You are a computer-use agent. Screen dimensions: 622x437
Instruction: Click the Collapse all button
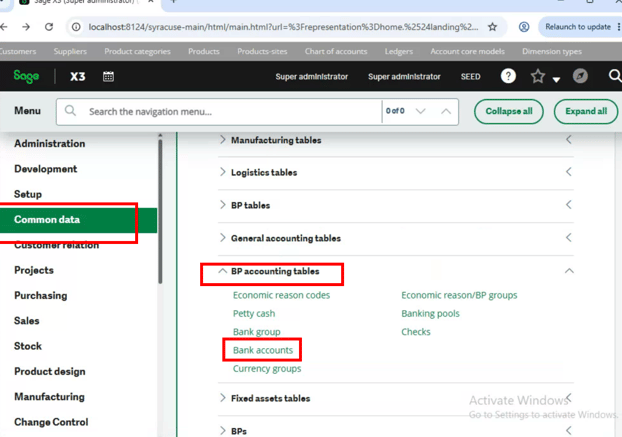click(x=509, y=111)
